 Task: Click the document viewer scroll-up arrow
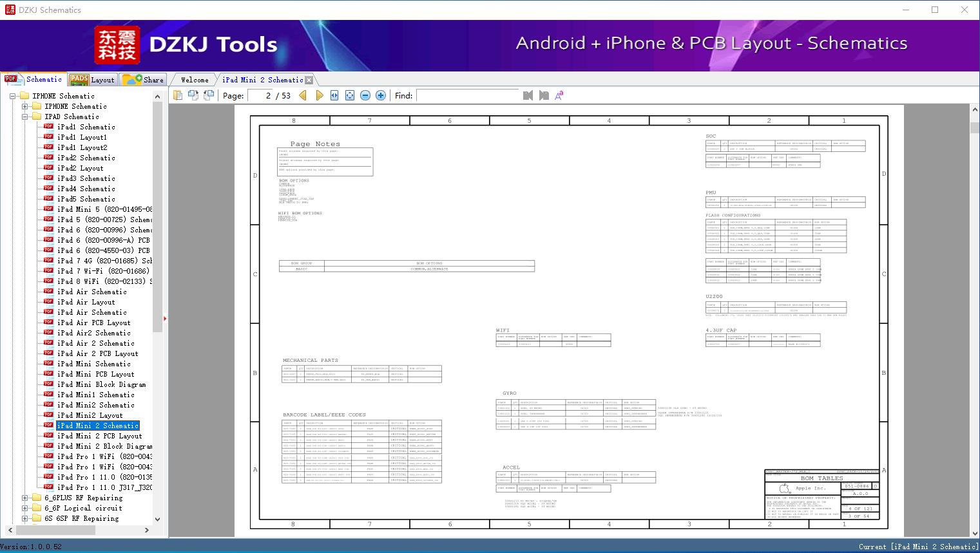[974, 110]
